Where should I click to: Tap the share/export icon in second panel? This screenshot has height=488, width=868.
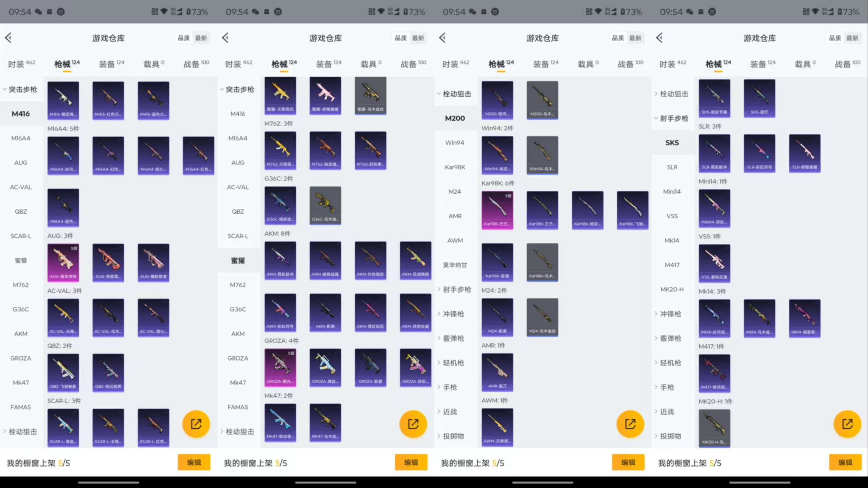click(x=413, y=424)
